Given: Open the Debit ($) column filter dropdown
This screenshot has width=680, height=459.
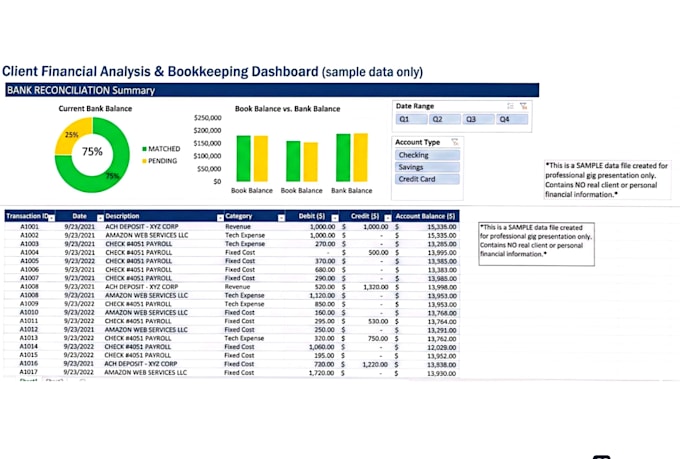Looking at the screenshot, I should point(335,217).
